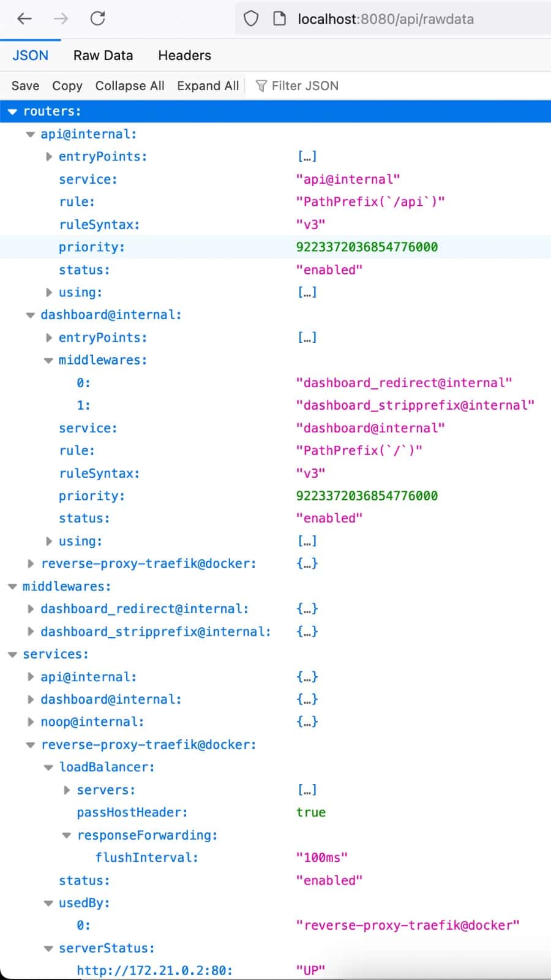
Task: Expand the reverse-proxy-traefik@docker router
Action: 31,563
